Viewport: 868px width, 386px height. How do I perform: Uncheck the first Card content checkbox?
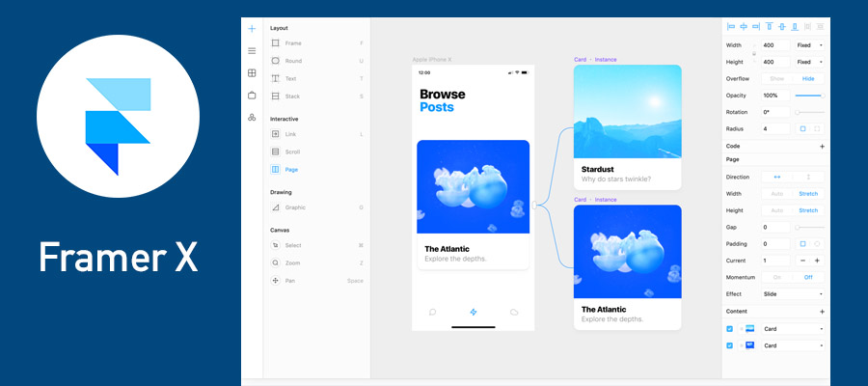(730, 329)
